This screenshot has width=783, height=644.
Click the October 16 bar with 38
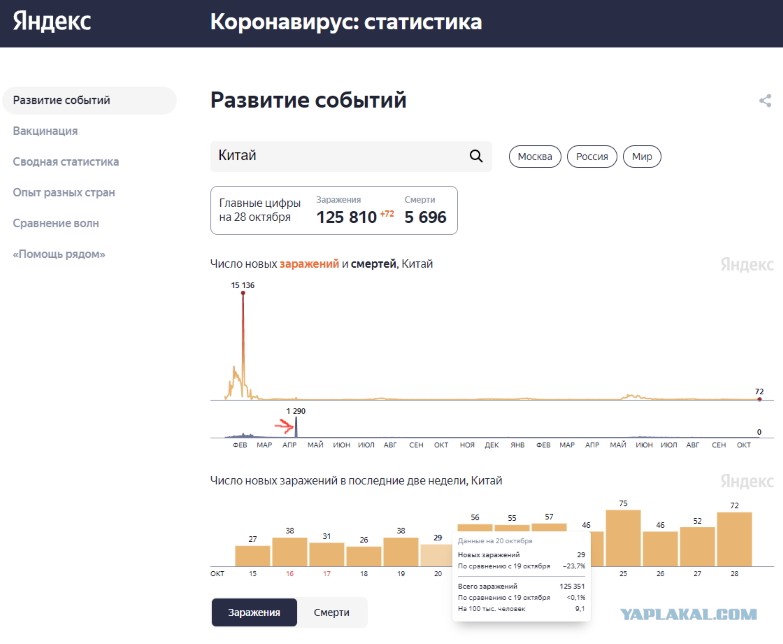290,552
